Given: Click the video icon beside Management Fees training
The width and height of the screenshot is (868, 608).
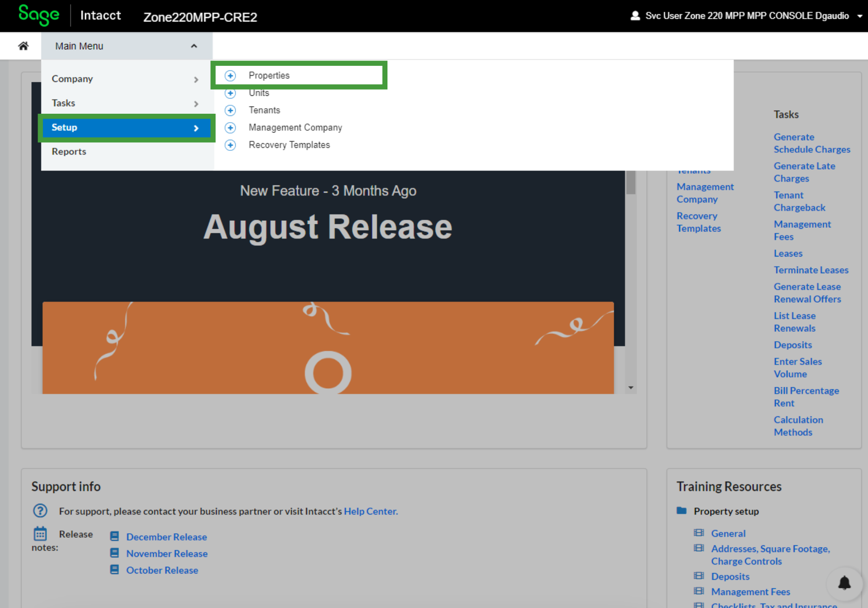Looking at the screenshot, I should point(699,591).
